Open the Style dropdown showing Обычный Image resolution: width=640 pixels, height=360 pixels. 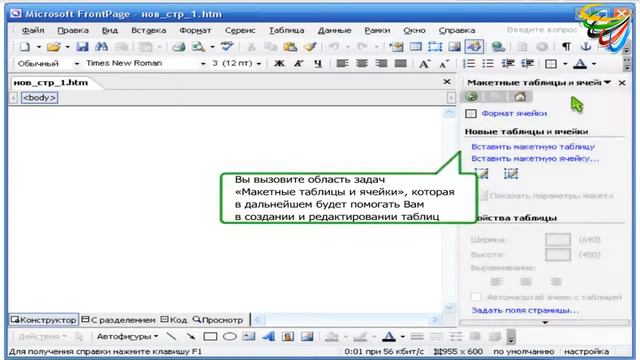point(76,64)
